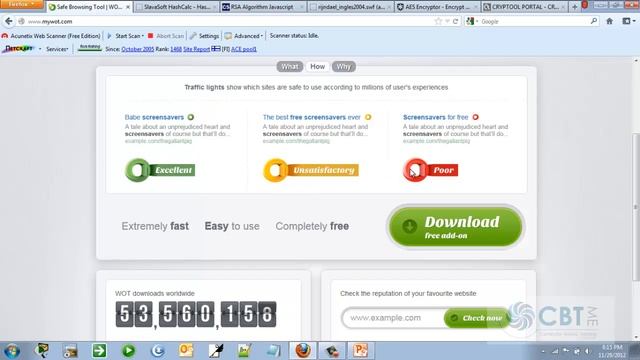Click the WOT downloads counter

[196, 314]
